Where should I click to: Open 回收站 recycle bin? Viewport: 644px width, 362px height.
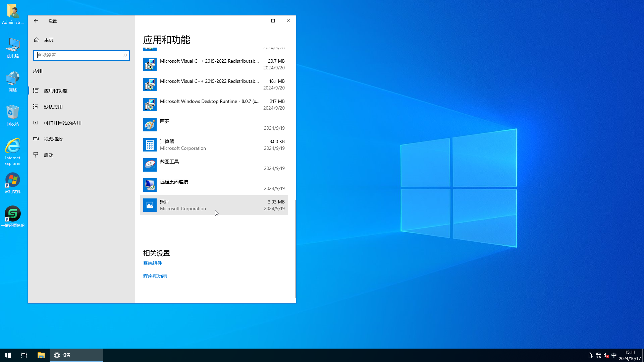click(13, 116)
